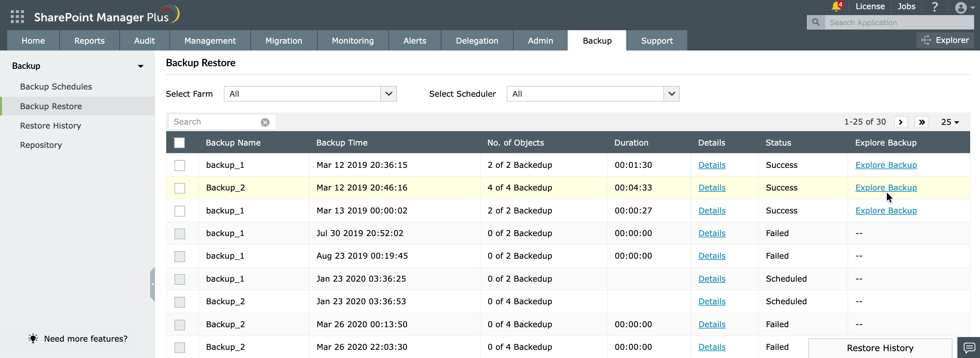The width and height of the screenshot is (980, 358).
Task: Select all backups with the header checkbox
Action: point(179,142)
